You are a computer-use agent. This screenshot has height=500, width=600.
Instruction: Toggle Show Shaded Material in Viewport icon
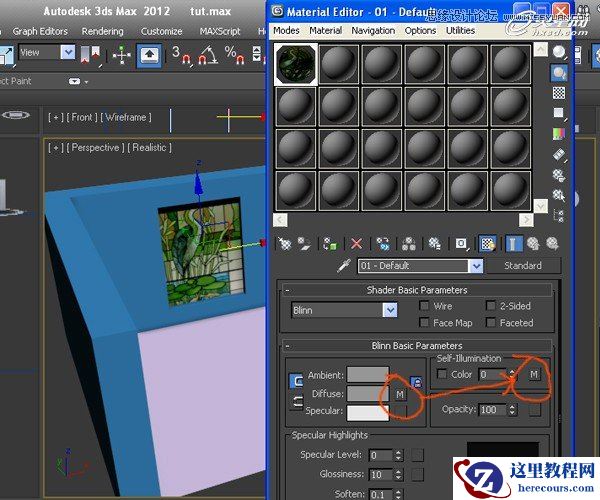click(487, 243)
